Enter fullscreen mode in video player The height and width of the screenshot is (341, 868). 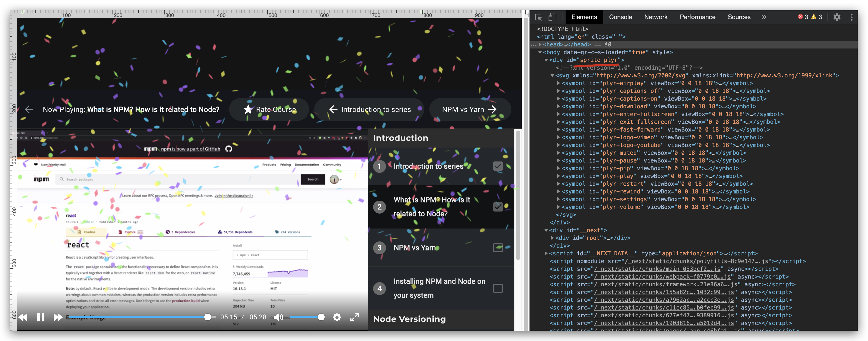pos(355,317)
